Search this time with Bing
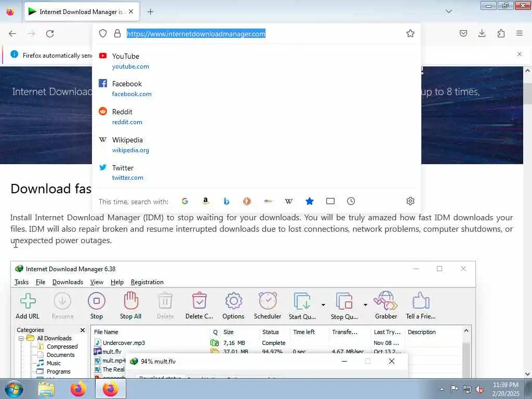 point(227,201)
